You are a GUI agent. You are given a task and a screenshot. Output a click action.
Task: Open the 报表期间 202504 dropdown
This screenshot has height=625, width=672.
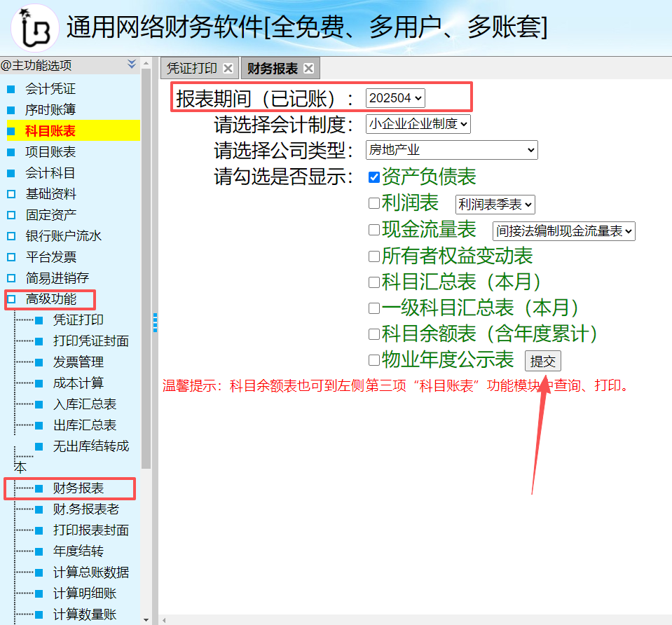tap(395, 98)
